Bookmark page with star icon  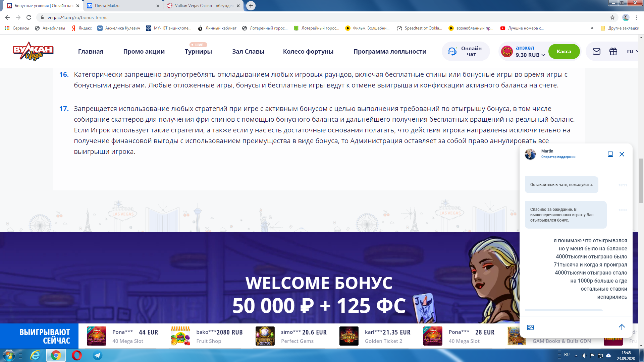612,17
